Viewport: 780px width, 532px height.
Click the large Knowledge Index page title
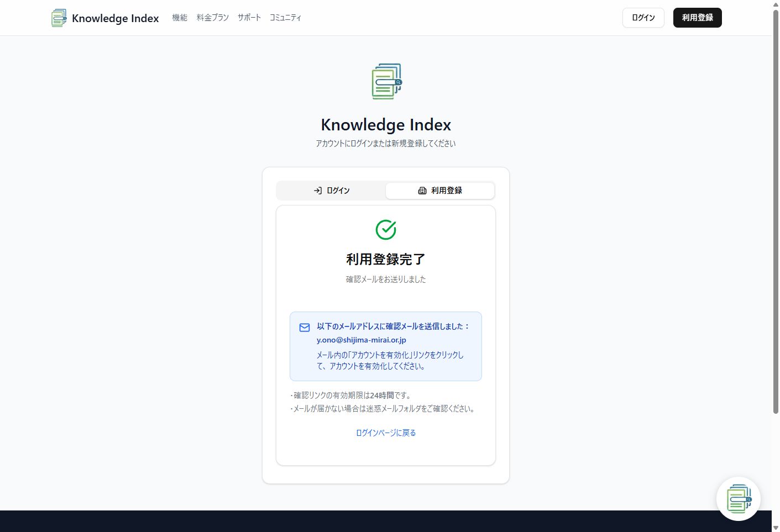pos(386,125)
